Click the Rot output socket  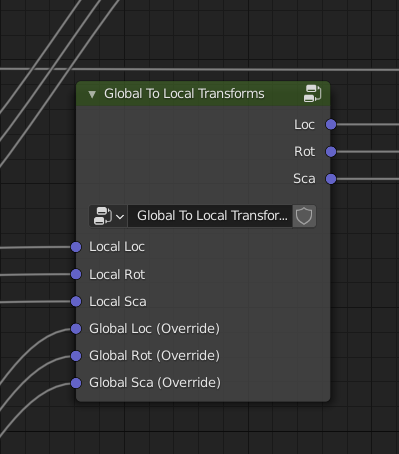[x=331, y=152]
